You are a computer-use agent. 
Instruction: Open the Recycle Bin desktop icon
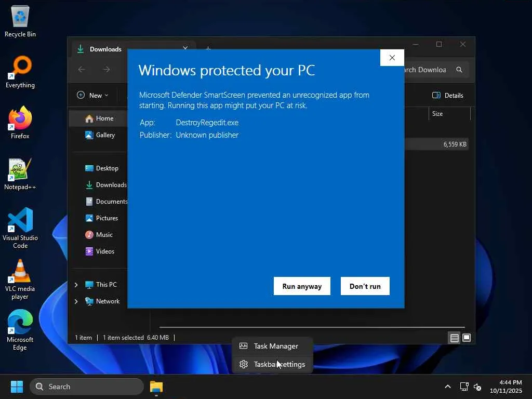point(20,22)
